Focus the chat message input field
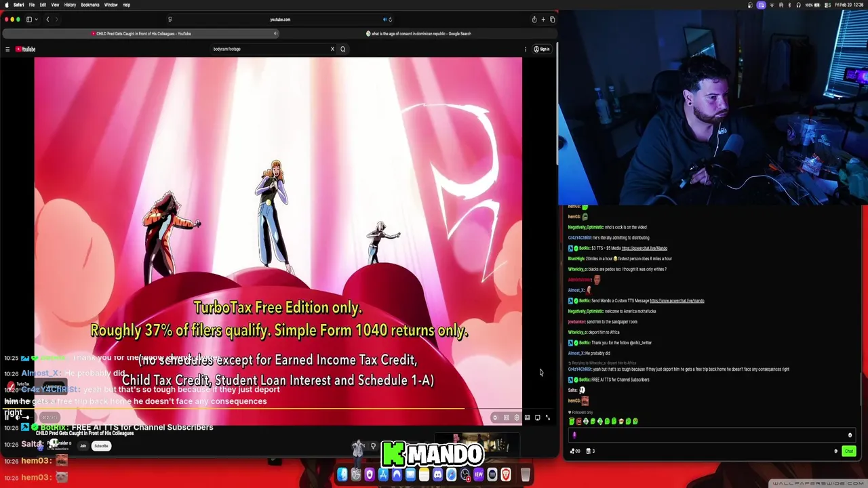The image size is (868, 488). (x=712, y=435)
